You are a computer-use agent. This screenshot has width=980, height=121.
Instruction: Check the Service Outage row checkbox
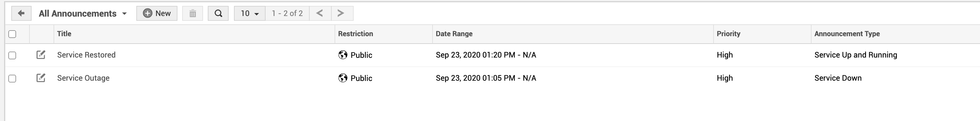[12, 79]
